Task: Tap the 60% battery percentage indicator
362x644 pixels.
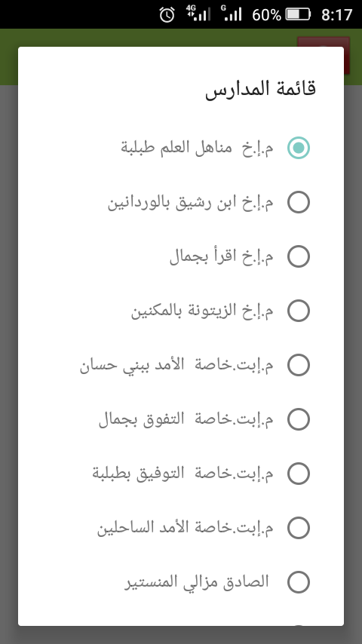Action: (x=266, y=15)
